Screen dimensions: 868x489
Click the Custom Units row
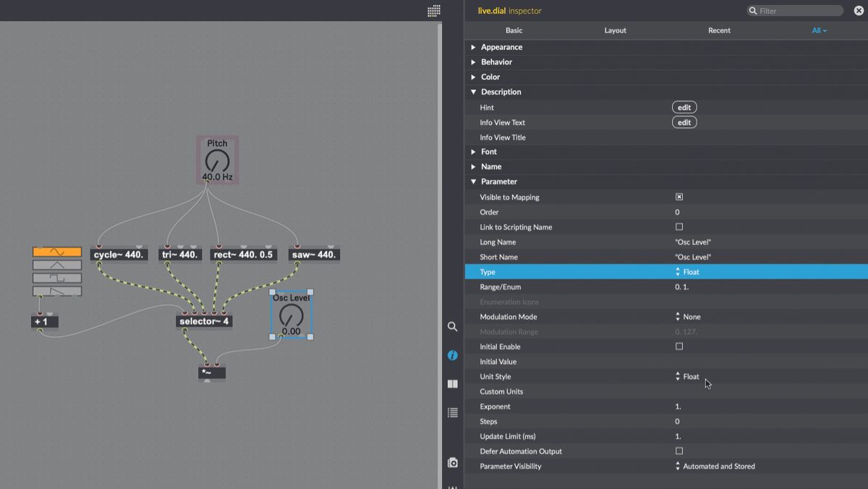(665, 391)
